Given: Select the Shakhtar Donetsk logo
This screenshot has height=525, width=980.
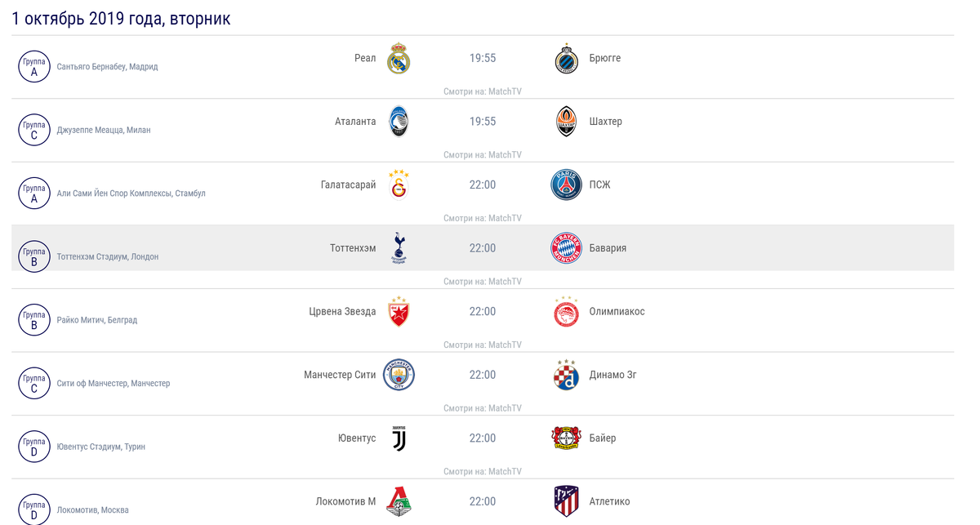Looking at the screenshot, I should pos(566,122).
